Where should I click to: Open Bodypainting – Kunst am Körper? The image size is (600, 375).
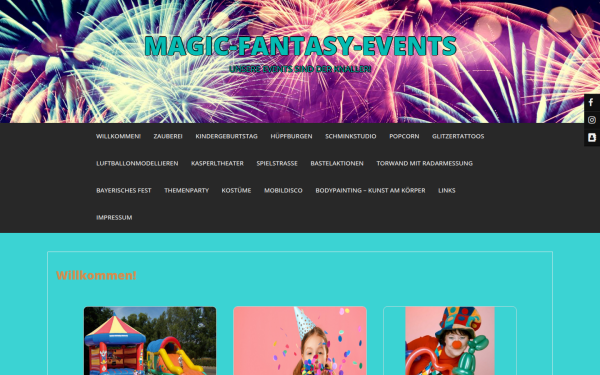click(x=370, y=191)
